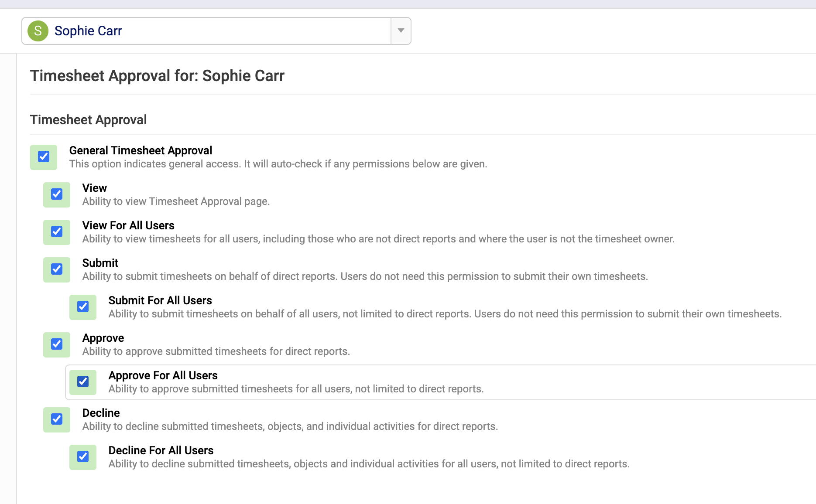
Task: Uncheck the Approve permission checkbox
Action: click(x=57, y=344)
